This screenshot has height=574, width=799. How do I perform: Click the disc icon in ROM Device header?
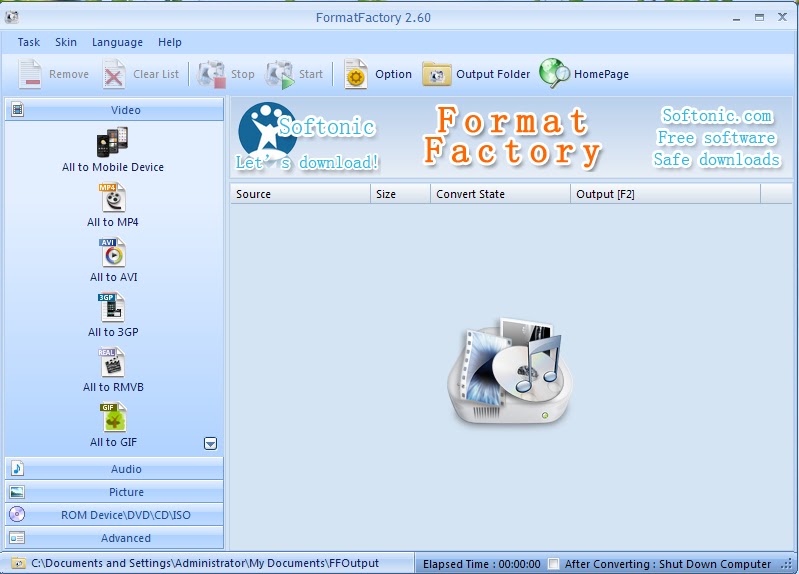17,514
